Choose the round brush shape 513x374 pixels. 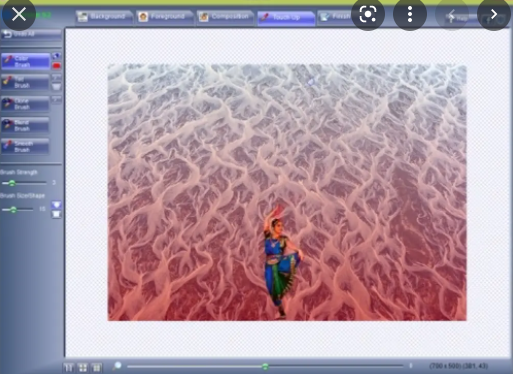tap(56, 204)
